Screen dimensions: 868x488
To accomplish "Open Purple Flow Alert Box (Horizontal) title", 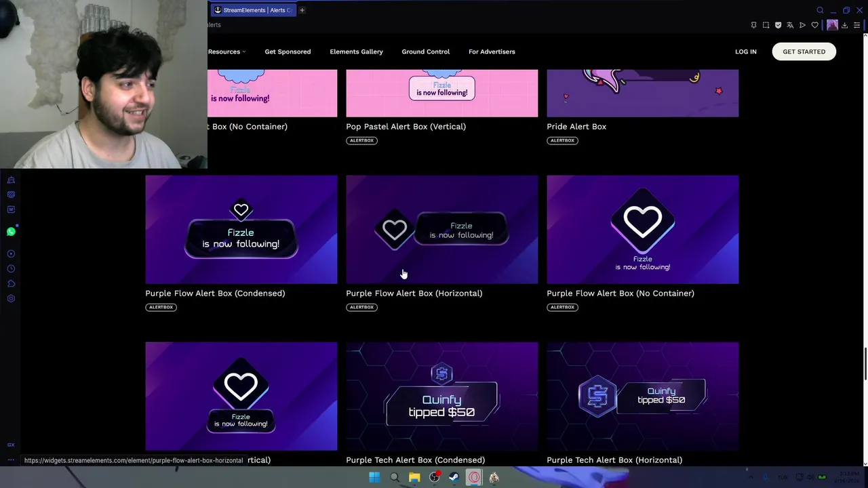I will coord(414,293).
